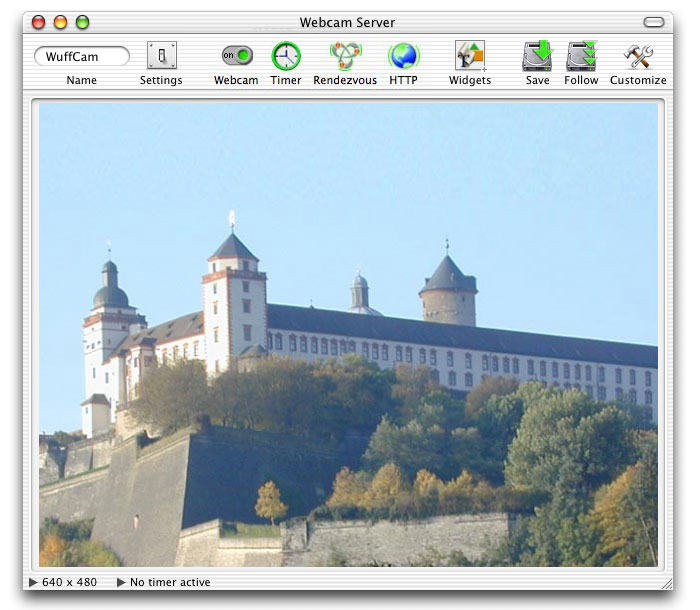Screen dimensions: 700x610
Task: Close the Webcam Server window
Action: pos(39,22)
